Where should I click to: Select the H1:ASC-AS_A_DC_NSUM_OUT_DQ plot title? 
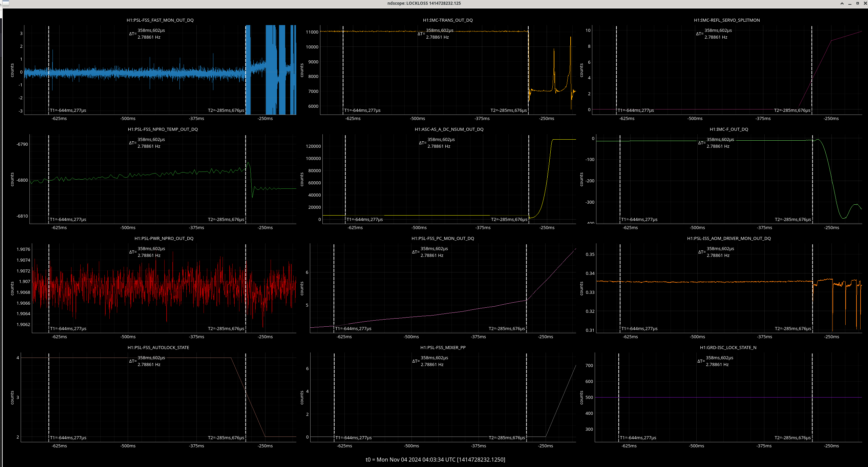click(x=449, y=129)
